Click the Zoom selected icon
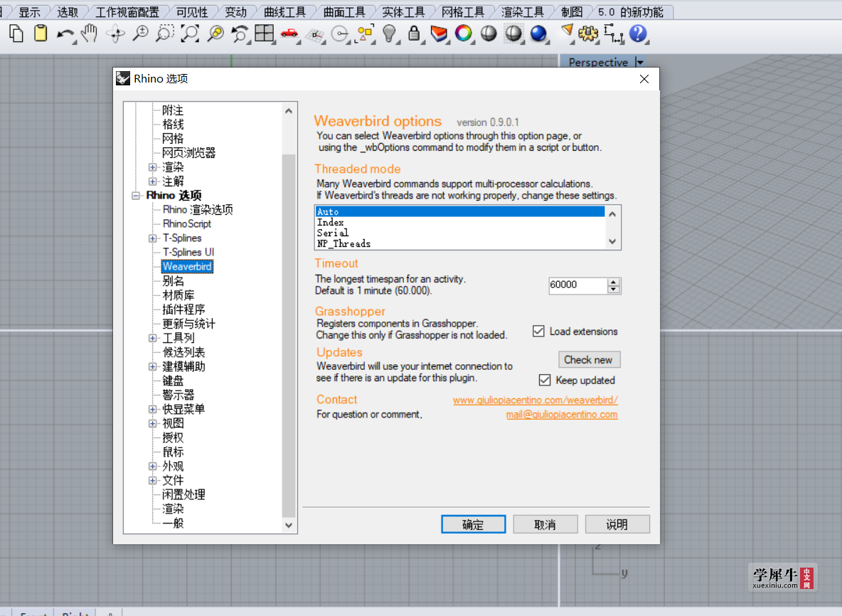 point(216,33)
